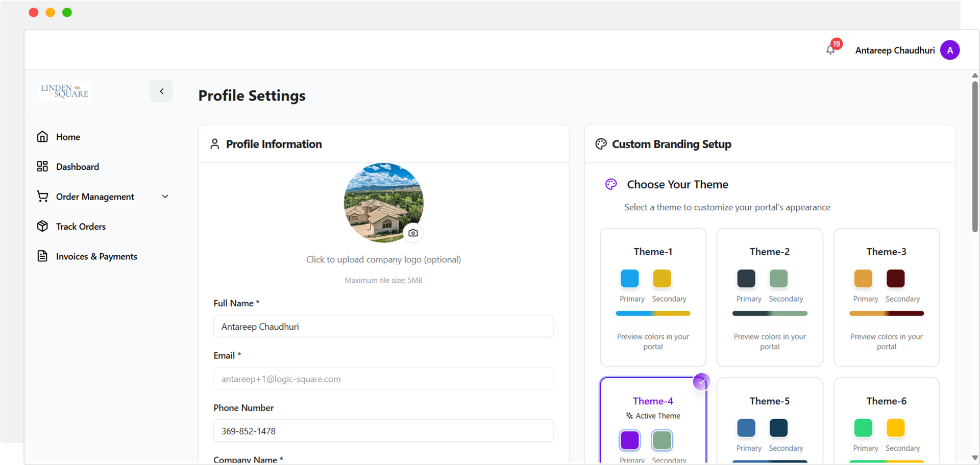Select the Theme-5 card

(770, 421)
